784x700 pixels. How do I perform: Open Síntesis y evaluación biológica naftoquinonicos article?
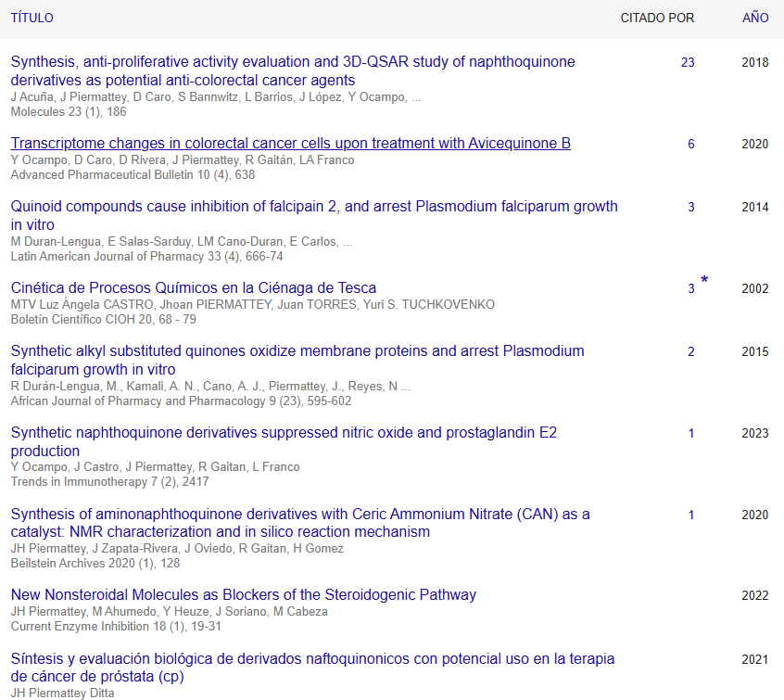coord(312,668)
